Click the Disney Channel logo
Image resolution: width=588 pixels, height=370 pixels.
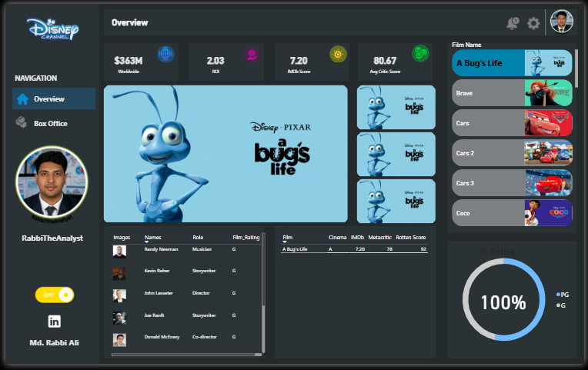pos(53,29)
